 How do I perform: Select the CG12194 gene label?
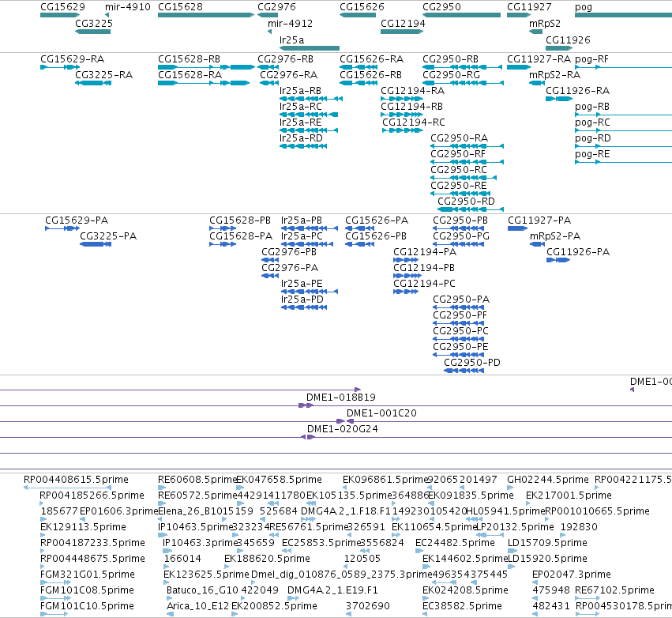(403, 23)
